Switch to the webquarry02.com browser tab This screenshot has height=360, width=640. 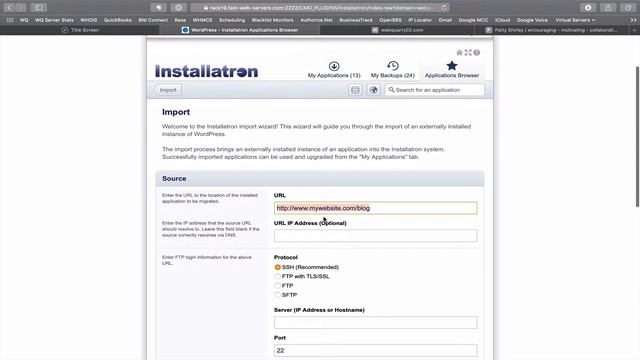coord(398,30)
